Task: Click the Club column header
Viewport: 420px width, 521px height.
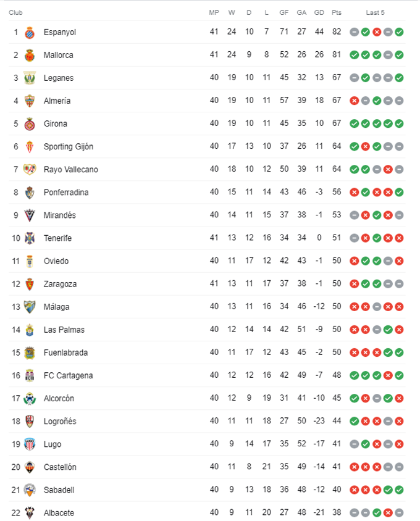Action: pos(16,12)
